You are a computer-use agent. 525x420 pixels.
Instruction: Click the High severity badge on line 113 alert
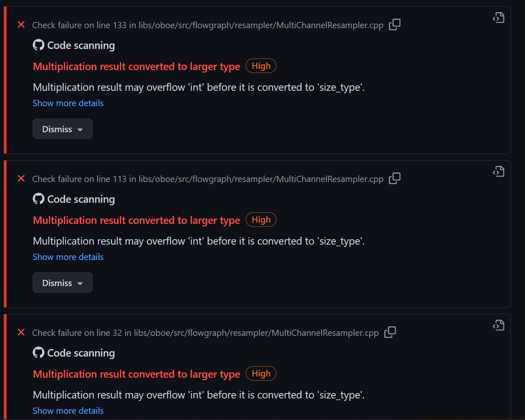pos(261,219)
